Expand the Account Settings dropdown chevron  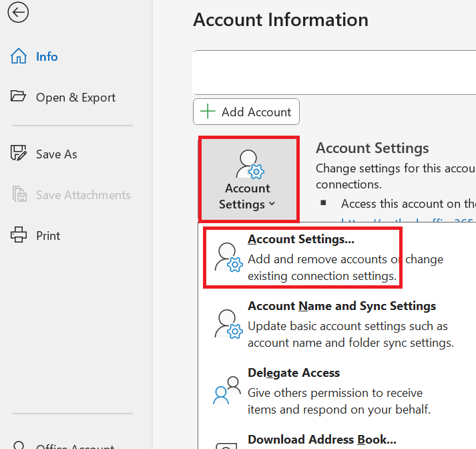(272, 204)
